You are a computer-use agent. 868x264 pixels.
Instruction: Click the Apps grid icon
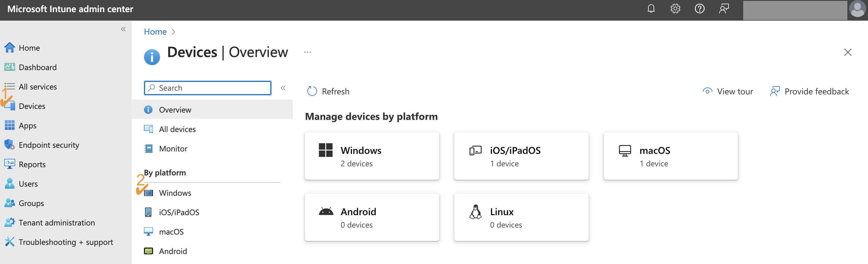click(9, 125)
